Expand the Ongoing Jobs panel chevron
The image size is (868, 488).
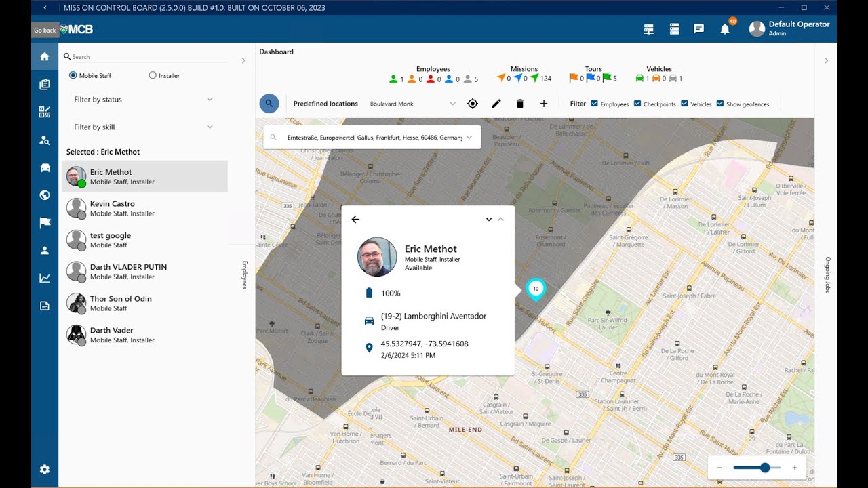[x=826, y=60]
